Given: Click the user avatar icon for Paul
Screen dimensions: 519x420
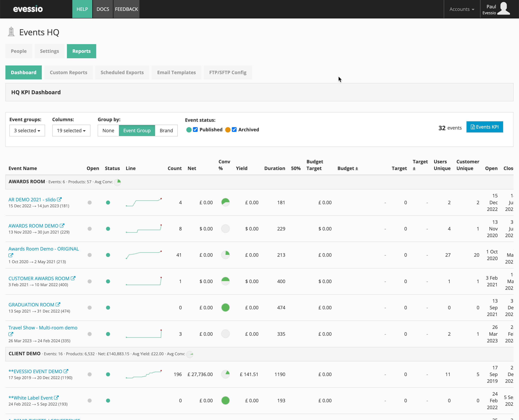Looking at the screenshot, I should (x=504, y=9).
